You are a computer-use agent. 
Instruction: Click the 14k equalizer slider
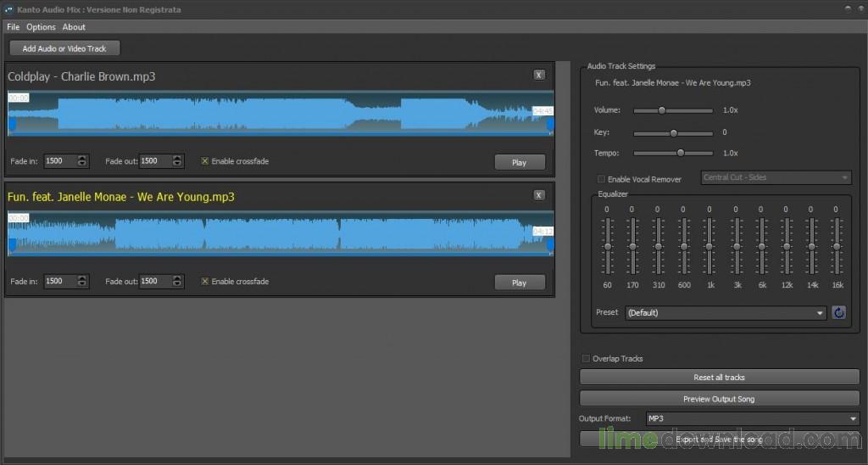811,246
